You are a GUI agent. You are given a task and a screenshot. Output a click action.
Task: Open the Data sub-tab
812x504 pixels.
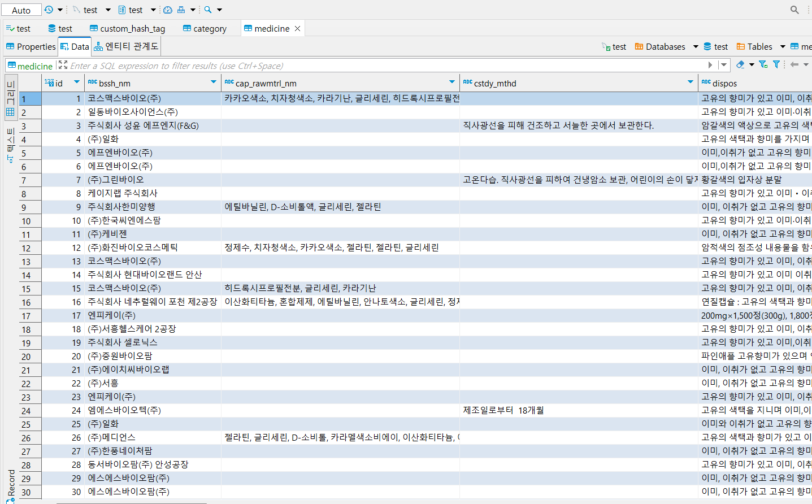tap(75, 46)
